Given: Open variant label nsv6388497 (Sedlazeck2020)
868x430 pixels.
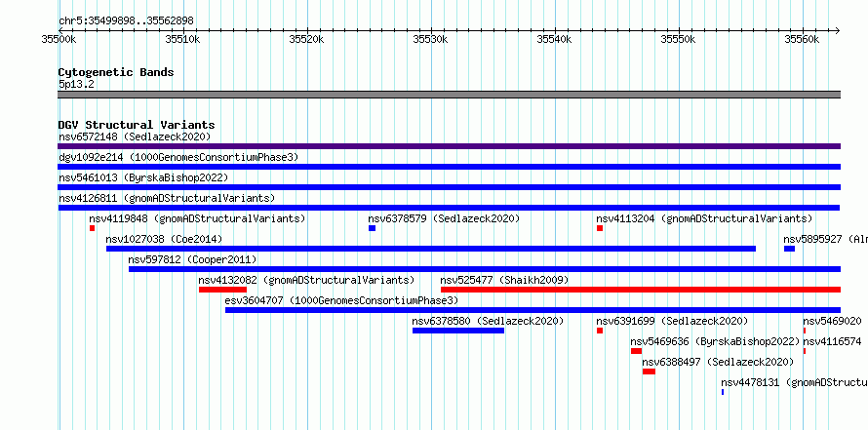Looking at the screenshot, I should (x=718, y=362).
